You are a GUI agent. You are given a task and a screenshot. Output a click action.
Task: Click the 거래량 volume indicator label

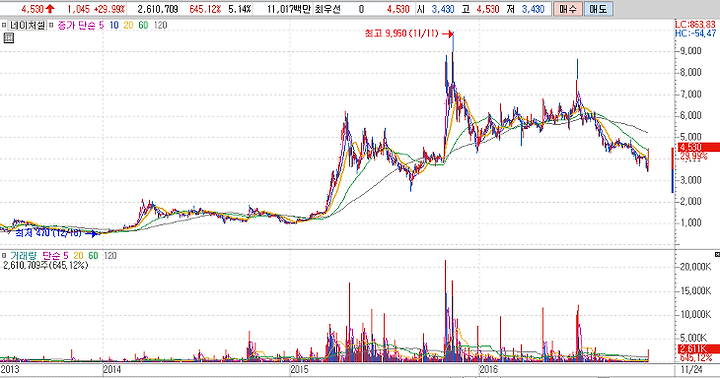coord(23,256)
